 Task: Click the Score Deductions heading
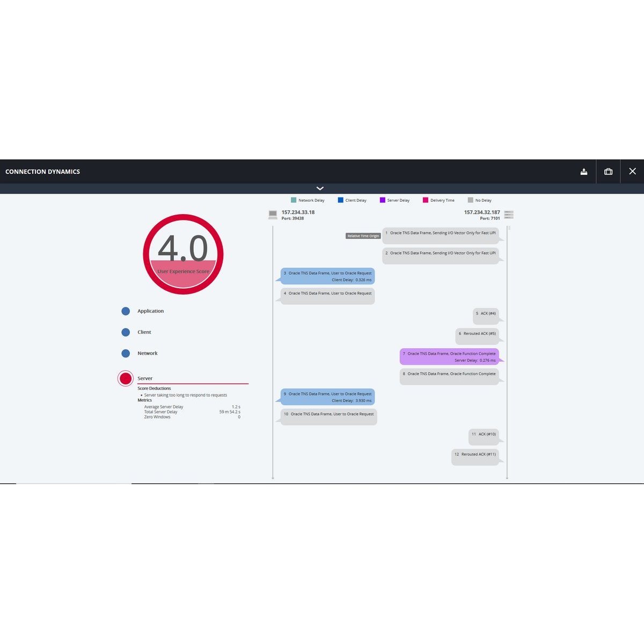(154, 388)
